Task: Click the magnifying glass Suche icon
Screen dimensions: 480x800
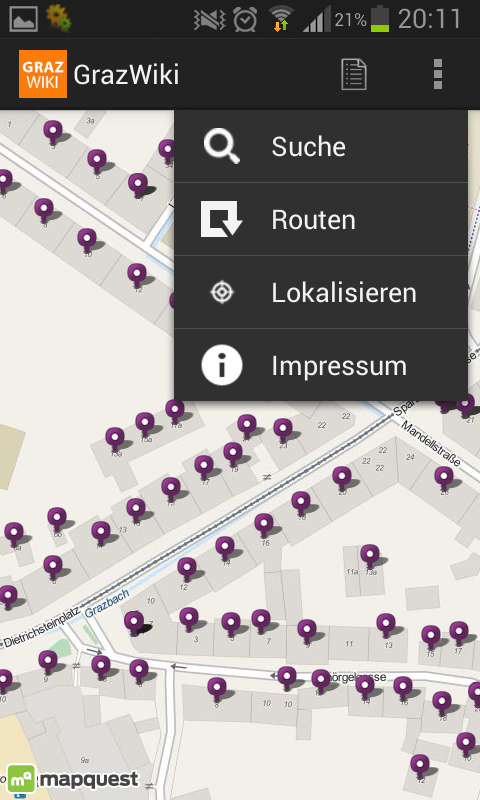Action: (221, 146)
